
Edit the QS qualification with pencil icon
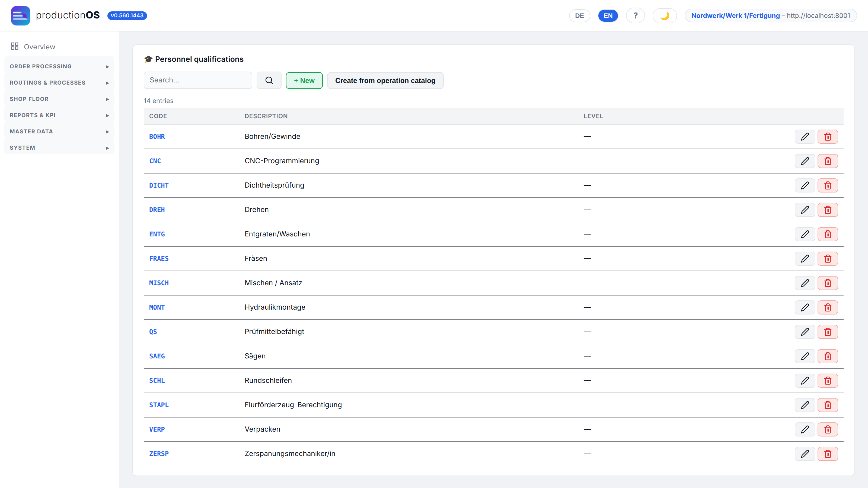pos(805,332)
